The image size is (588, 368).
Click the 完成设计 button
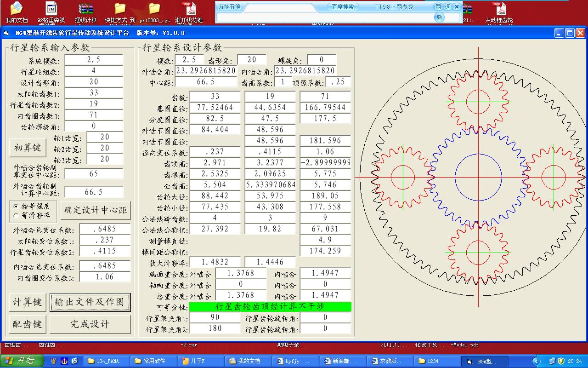pyautogui.click(x=90, y=324)
